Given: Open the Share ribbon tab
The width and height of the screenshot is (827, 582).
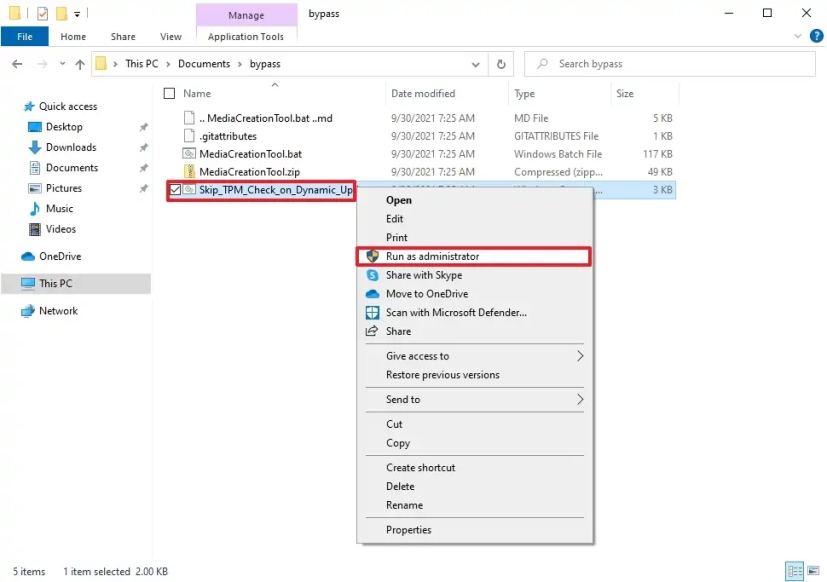Looking at the screenshot, I should pos(123,36).
